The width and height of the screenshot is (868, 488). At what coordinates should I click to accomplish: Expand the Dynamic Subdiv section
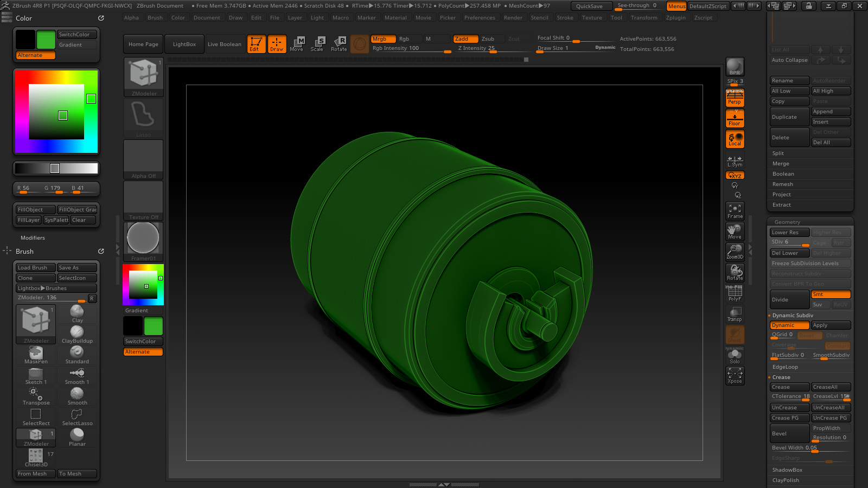point(793,316)
